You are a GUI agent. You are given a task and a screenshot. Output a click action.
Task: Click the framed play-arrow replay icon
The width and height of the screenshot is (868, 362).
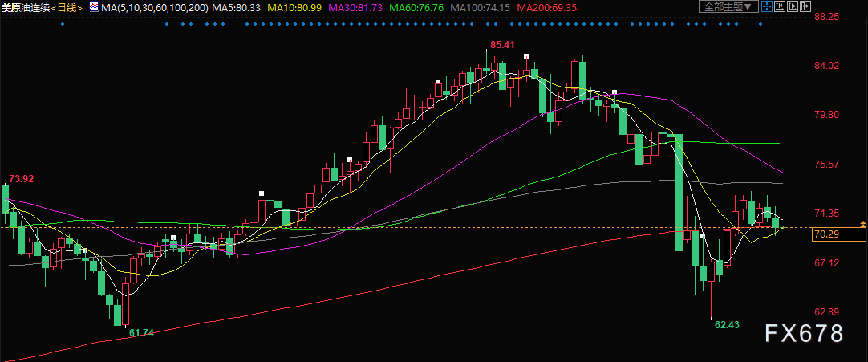click(x=792, y=6)
